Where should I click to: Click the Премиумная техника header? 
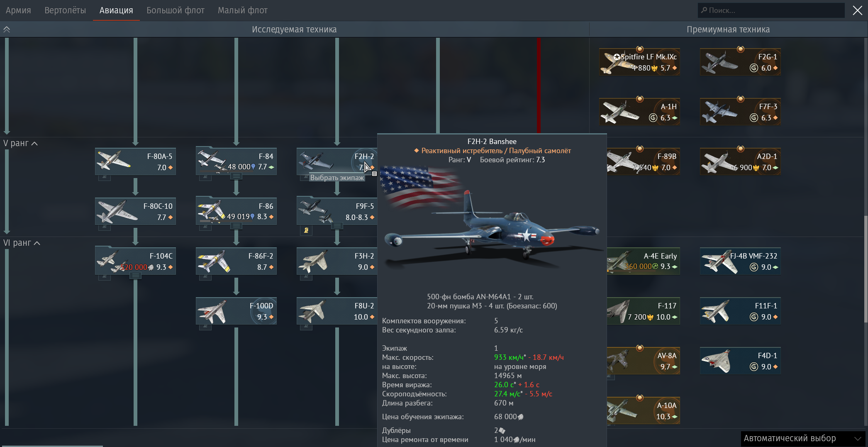coord(728,29)
